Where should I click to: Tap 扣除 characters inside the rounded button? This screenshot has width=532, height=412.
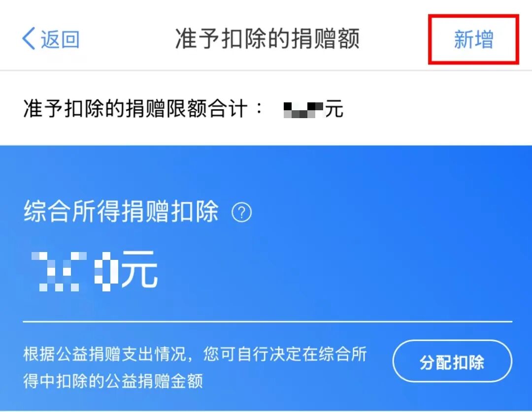tap(468, 362)
